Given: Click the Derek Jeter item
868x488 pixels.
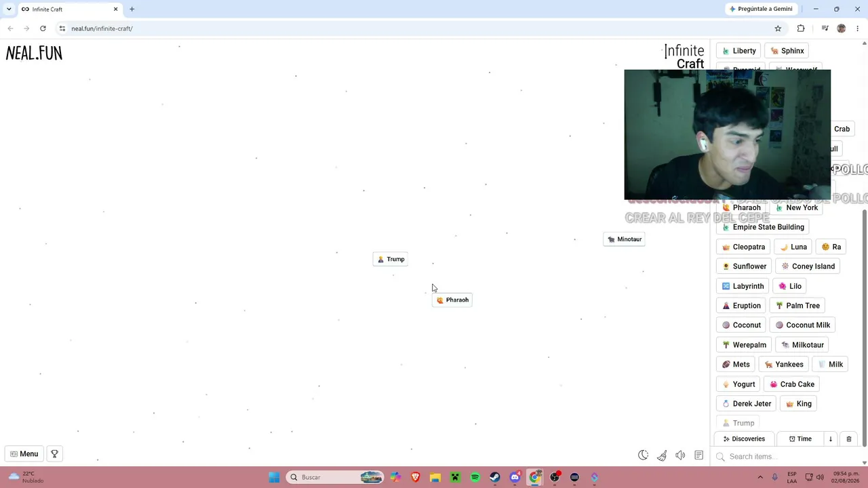Looking at the screenshot, I should click(x=747, y=404).
